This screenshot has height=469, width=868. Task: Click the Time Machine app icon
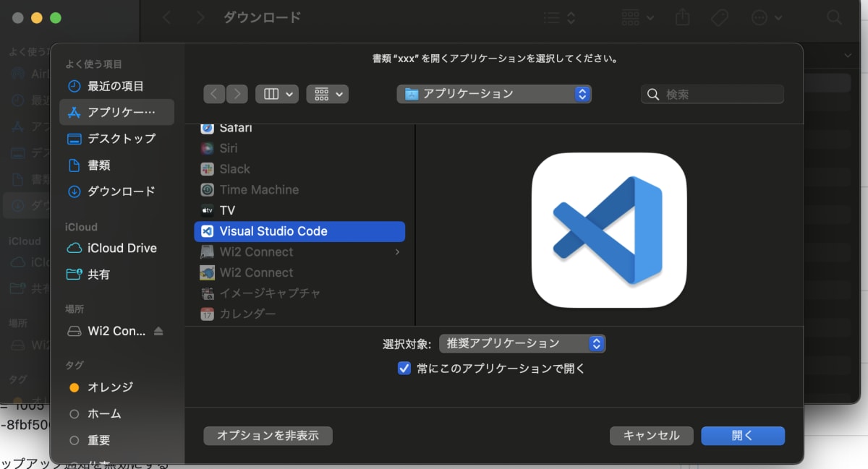click(208, 190)
